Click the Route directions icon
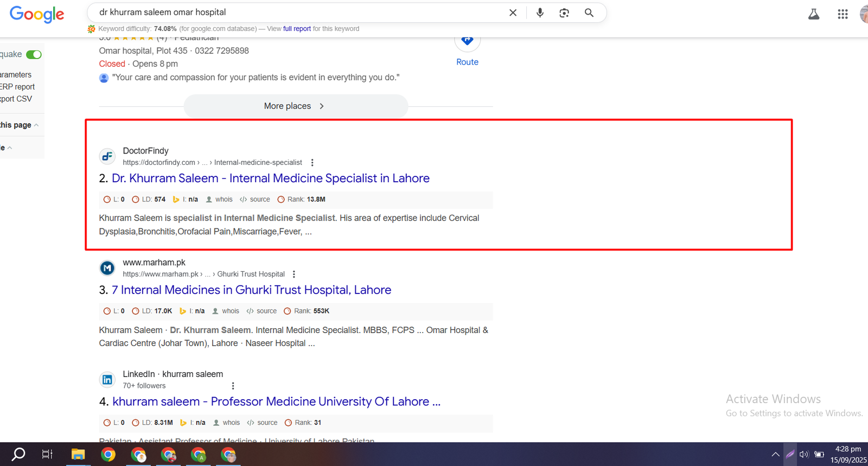 [x=467, y=41]
